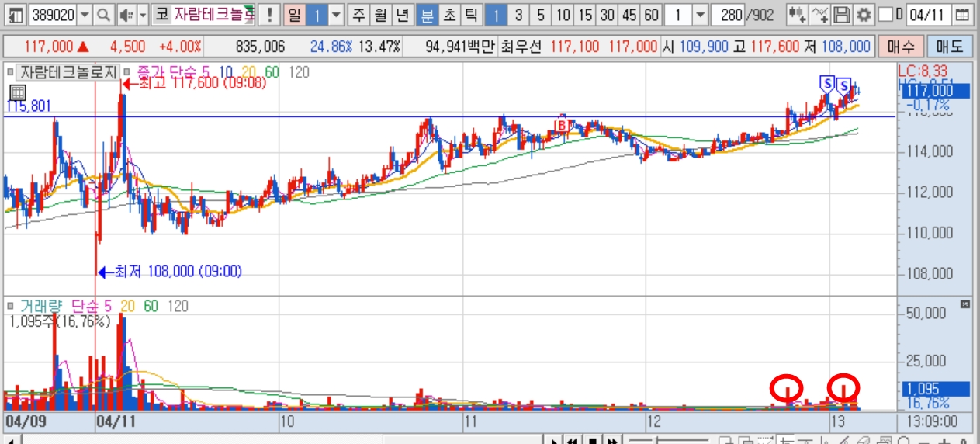The width and height of the screenshot is (980, 444).
Task: Click the B buy marker on chart
Action: [x=561, y=123]
